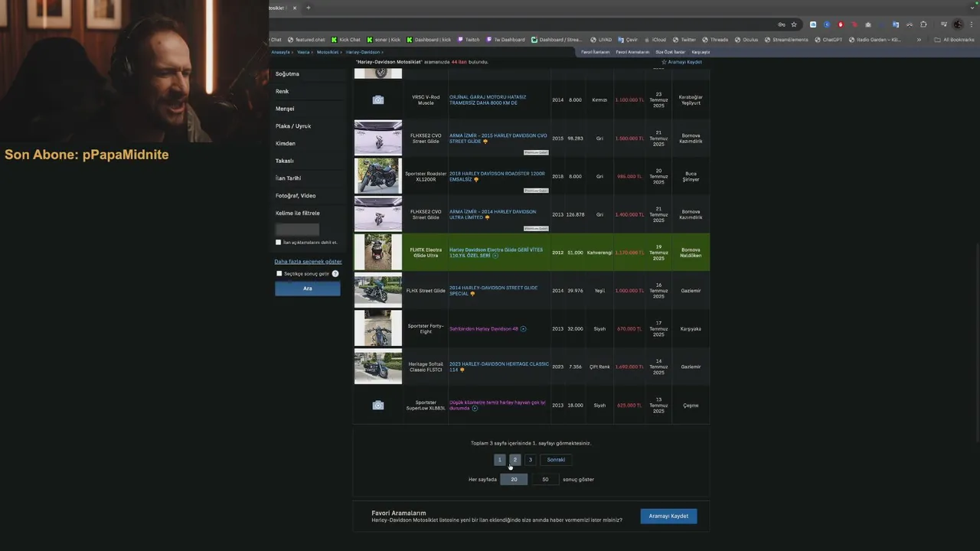Open the ChatGPT bookmark
Screen dimensions: 980x551
[x=828, y=40]
